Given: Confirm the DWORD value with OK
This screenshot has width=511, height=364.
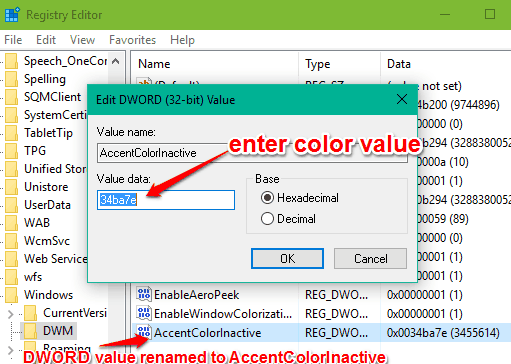Looking at the screenshot, I should (x=287, y=258).
